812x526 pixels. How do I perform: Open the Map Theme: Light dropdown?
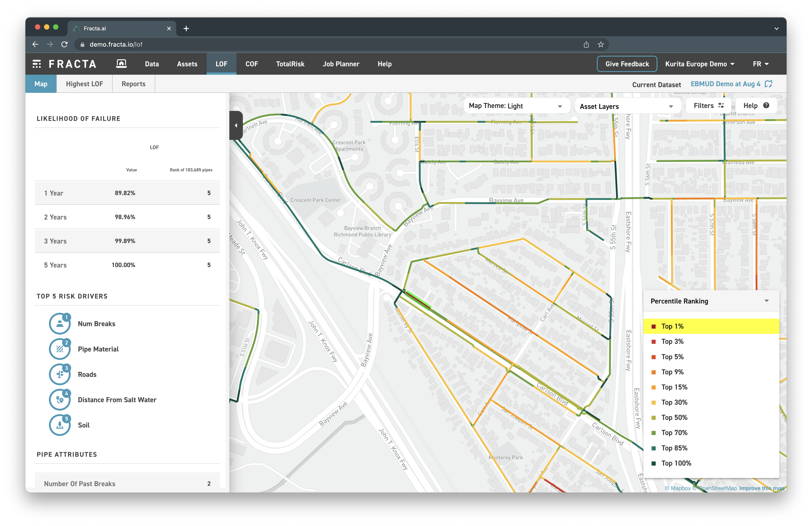(516, 106)
